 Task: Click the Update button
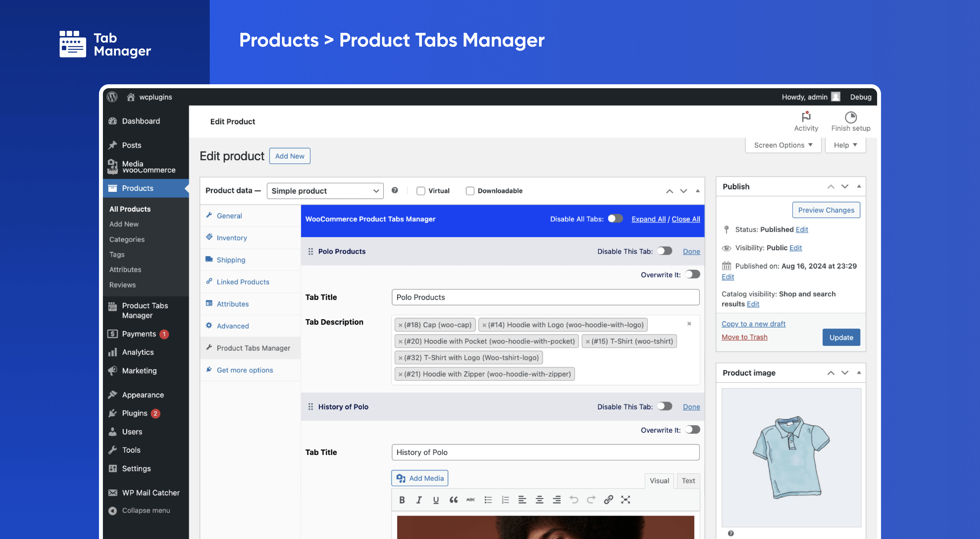point(841,337)
